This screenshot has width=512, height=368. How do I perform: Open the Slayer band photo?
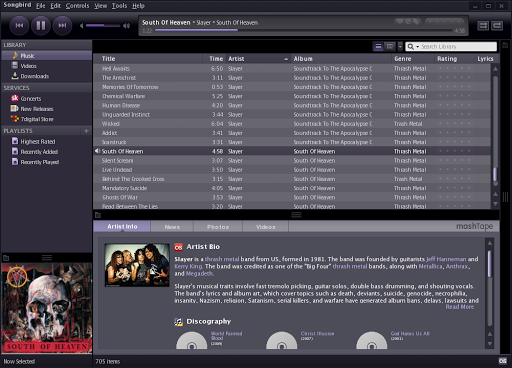(137, 265)
